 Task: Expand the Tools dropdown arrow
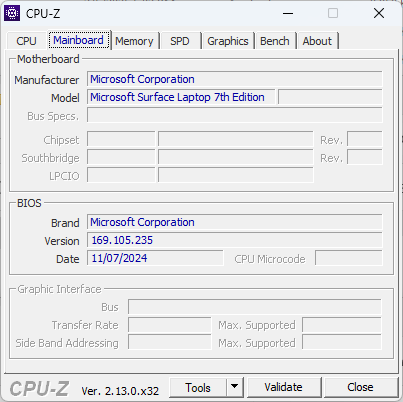(x=235, y=387)
